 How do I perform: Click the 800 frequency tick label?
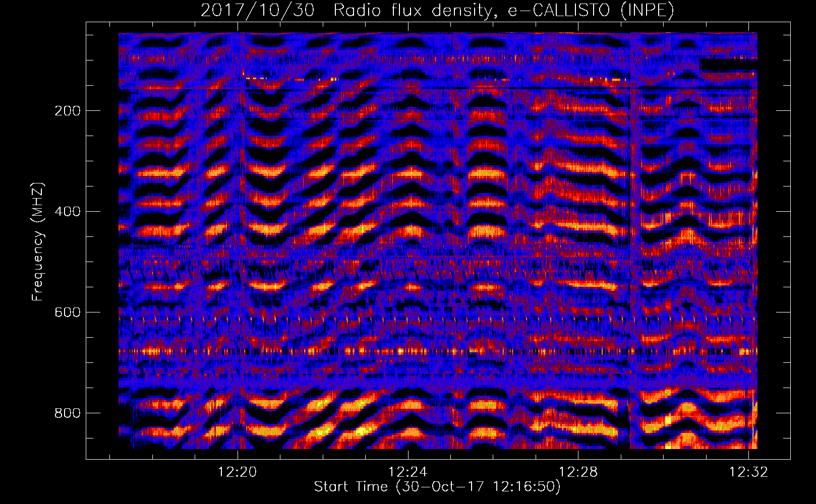pos(68,413)
